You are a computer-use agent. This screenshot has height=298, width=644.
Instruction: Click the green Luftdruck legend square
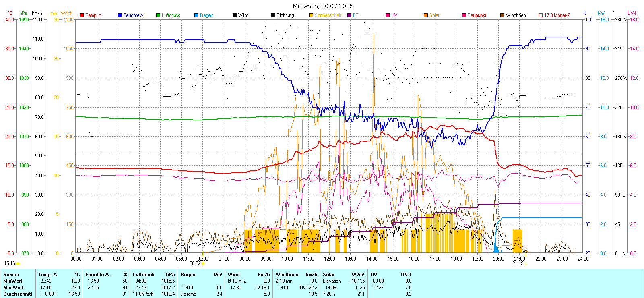(x=158, y=15)
